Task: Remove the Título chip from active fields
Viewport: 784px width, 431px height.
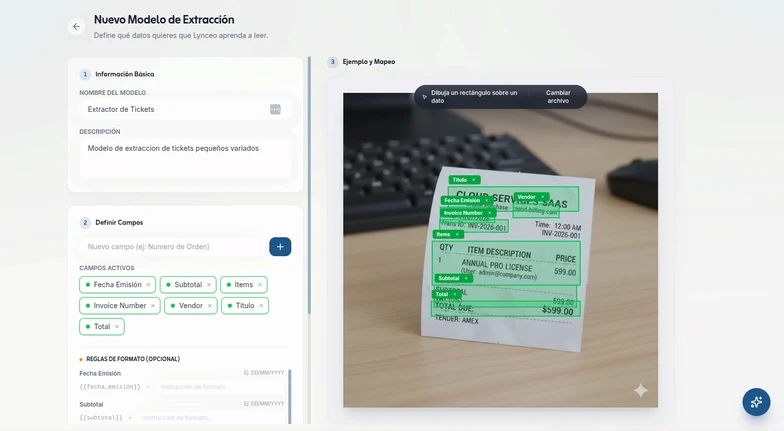Action: pos(262,306)
